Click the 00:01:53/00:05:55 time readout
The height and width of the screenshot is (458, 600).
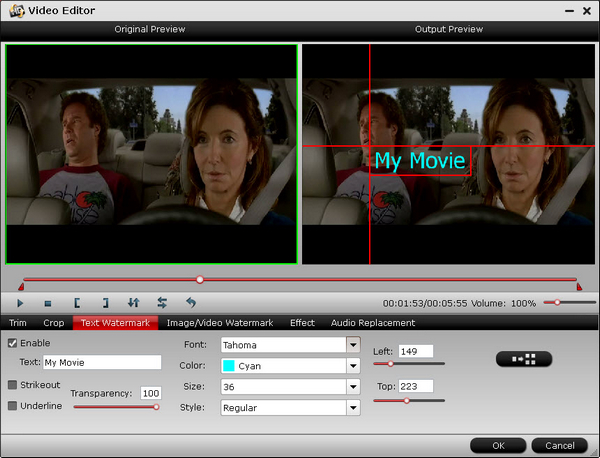[x=425, y=303]
